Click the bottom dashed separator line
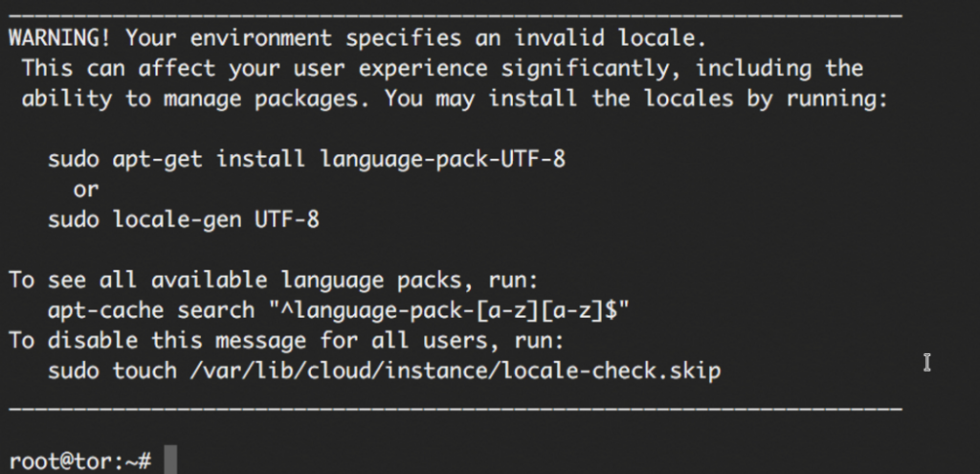Screen dimensions: 980x474 pos(455,407)
